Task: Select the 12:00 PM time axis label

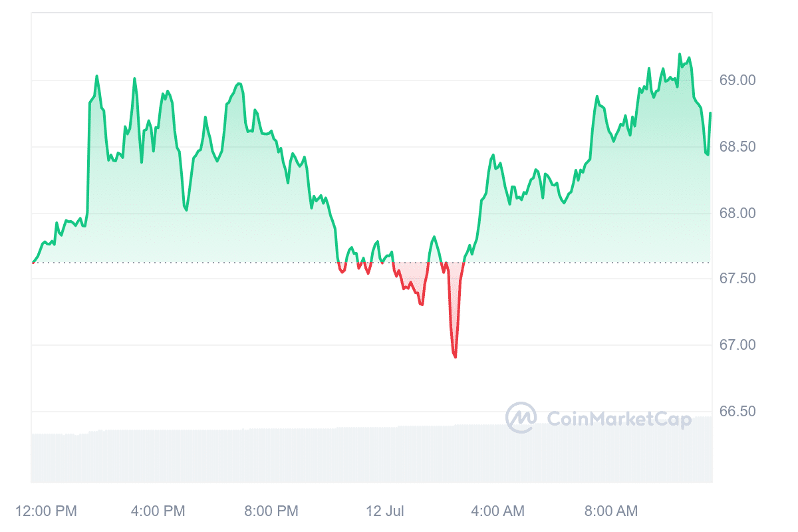Action: coord(45,511)
